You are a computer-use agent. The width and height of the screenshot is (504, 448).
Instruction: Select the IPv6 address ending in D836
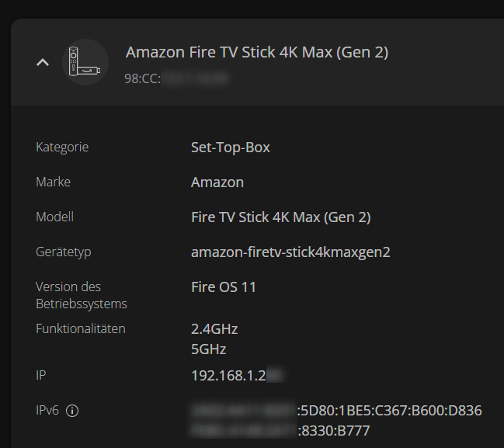click(x=335, y=410)
